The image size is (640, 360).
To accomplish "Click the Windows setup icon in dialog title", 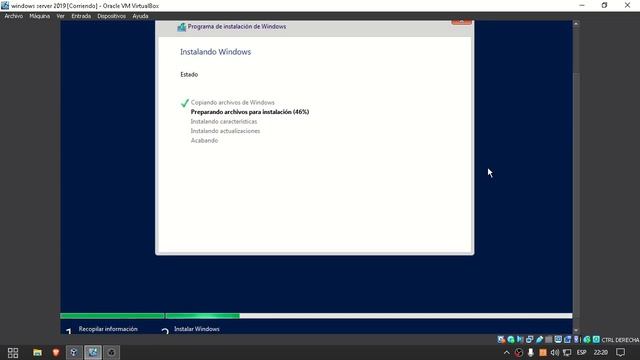I will (x=182, y=27).
